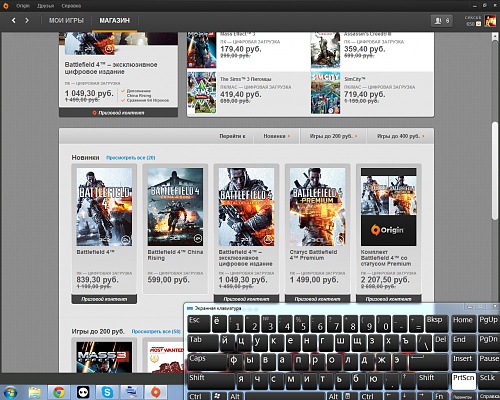
Task: Click the Insert key on on-screen keyboard
Action: tap(463, 362)
